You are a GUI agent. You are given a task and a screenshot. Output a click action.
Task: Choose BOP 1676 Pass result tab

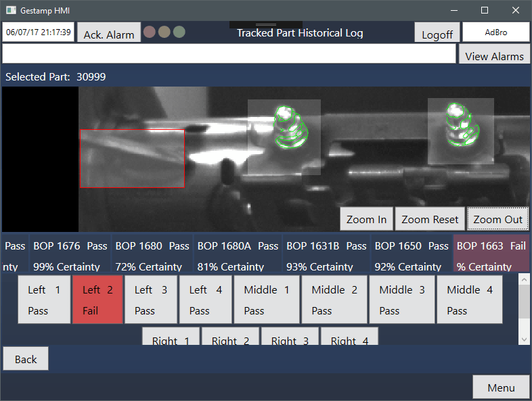(70, 255)
